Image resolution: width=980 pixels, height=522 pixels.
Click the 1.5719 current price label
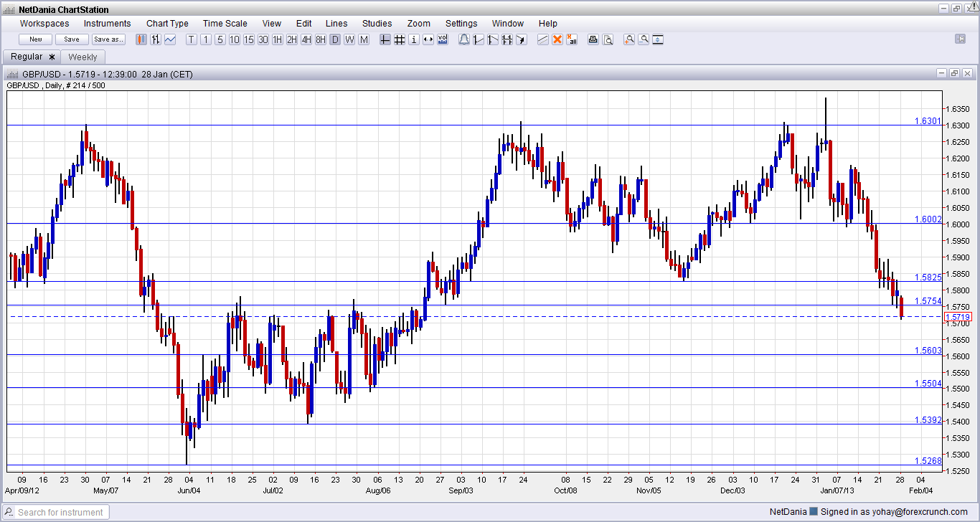click(958, 317)
